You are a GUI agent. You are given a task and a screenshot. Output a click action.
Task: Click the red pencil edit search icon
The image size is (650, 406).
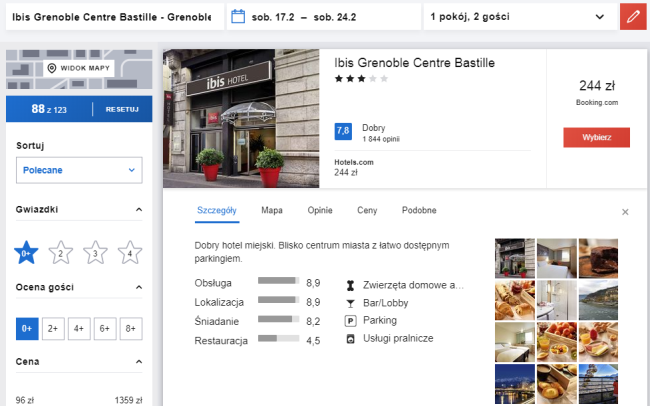point(631,17)
